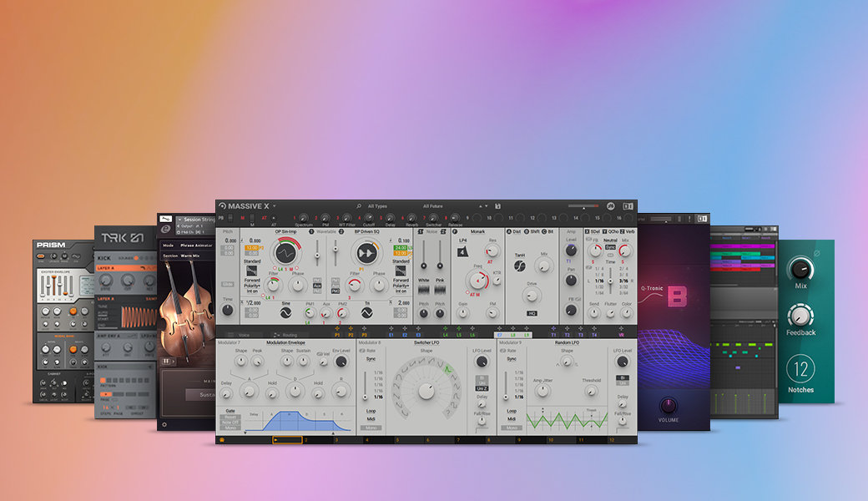
Task: Toggle the HQ button under Drive
Action: 531,313
